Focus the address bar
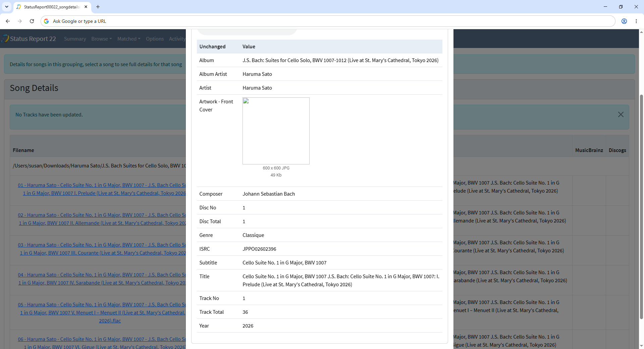The height and width of the screenshot is (349, 644). click(328, 21)
